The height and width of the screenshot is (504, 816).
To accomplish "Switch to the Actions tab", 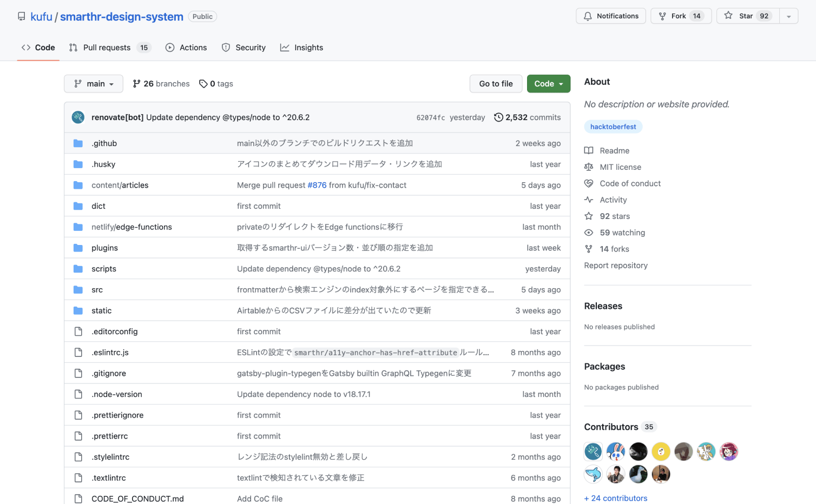I will [x=186, y=48].
